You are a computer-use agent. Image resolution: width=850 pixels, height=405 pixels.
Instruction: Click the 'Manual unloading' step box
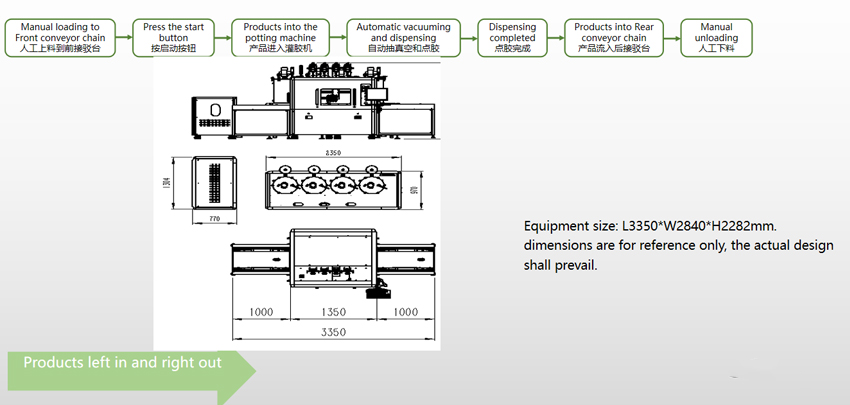tap(716, 38)
